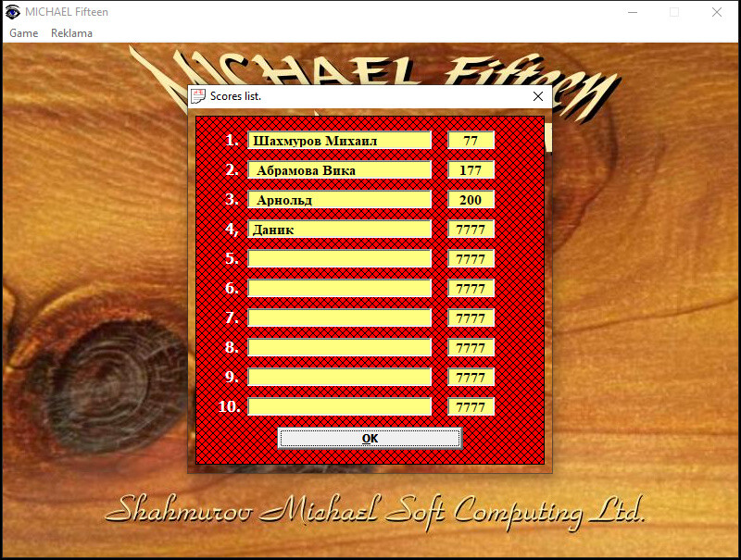Image resolution: width=741 pixels, height=560 pixels.
Task: Click the 7777 score in row 9
Action: [471, 378]
